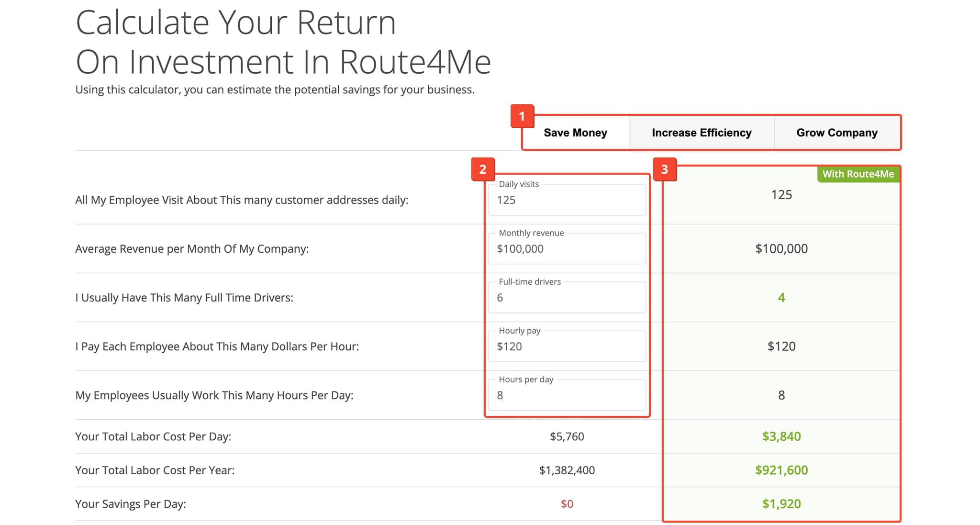Click the green With Route4Me badge
Screen dimensions: 980x525
858,174
